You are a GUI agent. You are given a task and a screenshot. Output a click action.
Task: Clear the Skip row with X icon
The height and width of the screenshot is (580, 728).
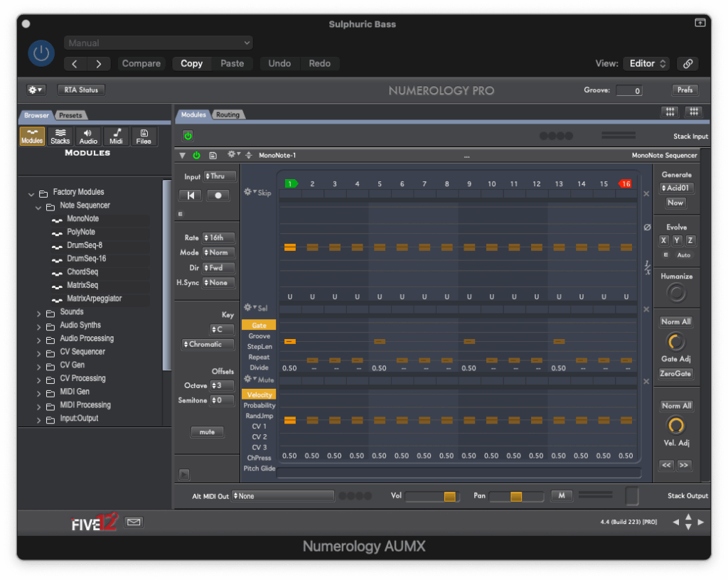tap(646, 193)
